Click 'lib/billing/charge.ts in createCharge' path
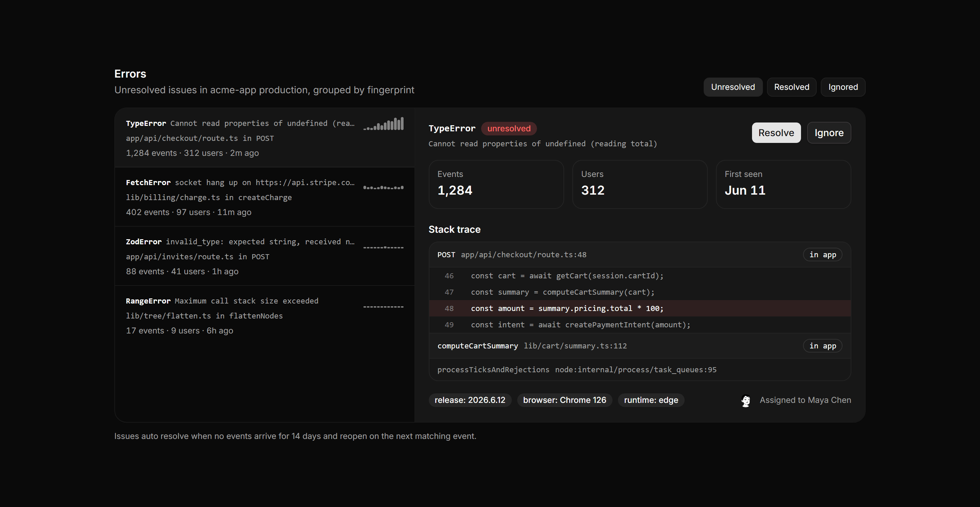Image resolution: width=980 pixels, height=507 pixels. pos(209,197)
